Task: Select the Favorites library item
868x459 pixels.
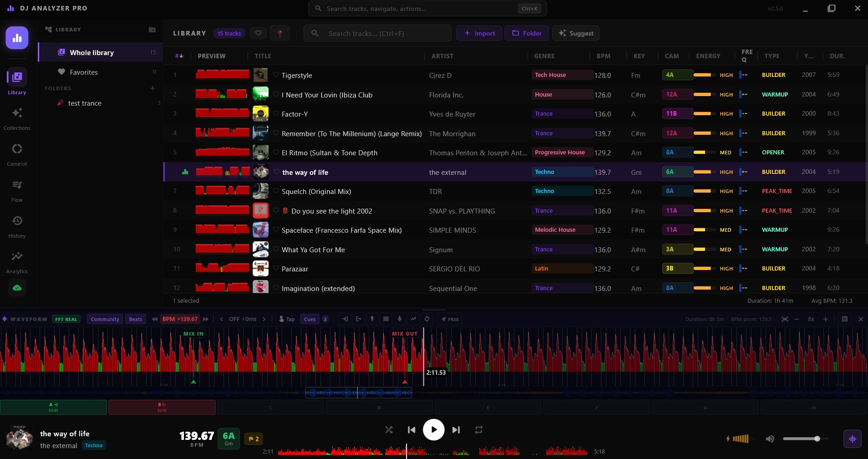Action: click(x=84, y=72)
